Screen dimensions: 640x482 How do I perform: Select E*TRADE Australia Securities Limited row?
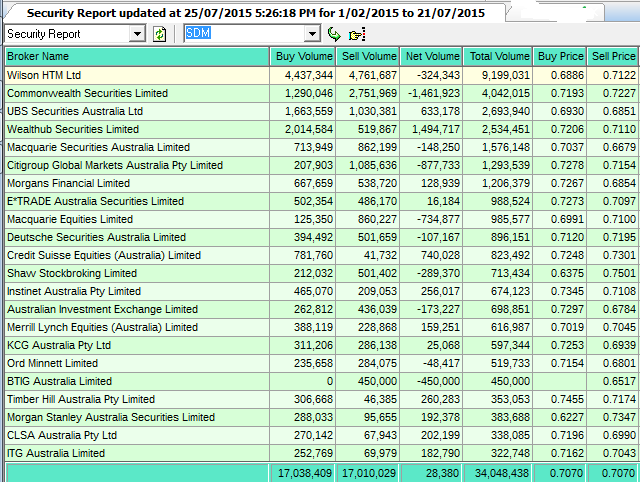[322, 201]
